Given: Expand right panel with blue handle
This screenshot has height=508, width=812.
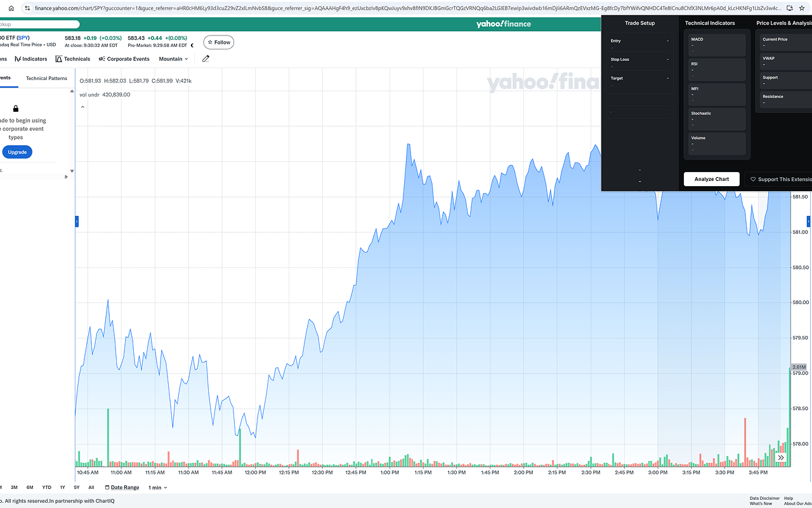Looking at the screenshot, I should (x=809, y=222).
